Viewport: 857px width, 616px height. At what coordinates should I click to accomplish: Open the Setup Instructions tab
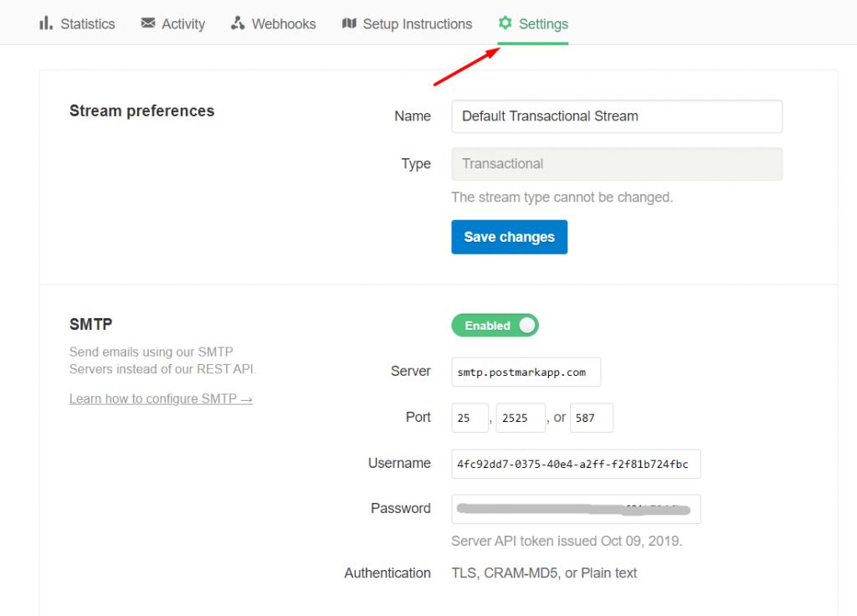408,23
